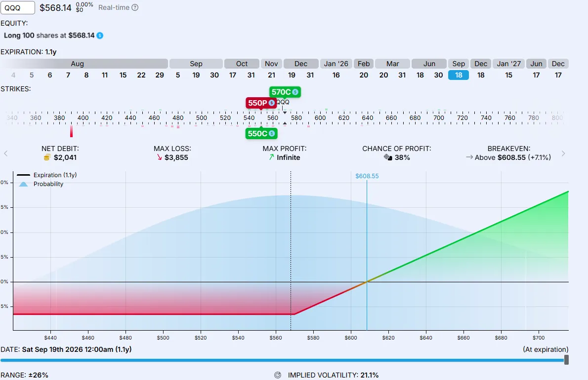588x380 pixels.
Task: Click the coins icon next to Net Debit
Action: click(x=47, y=157)
